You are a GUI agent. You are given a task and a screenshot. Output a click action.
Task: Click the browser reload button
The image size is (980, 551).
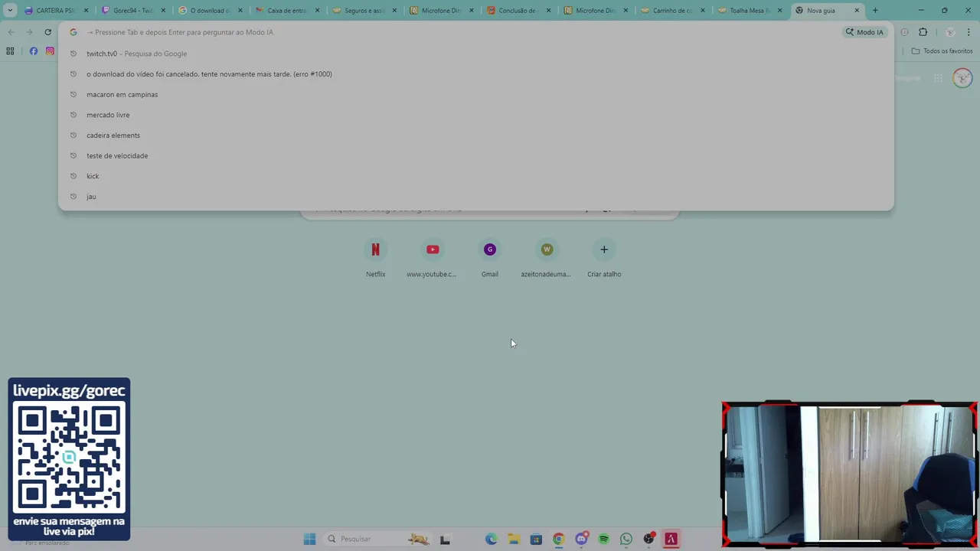[x=47, y=32]
